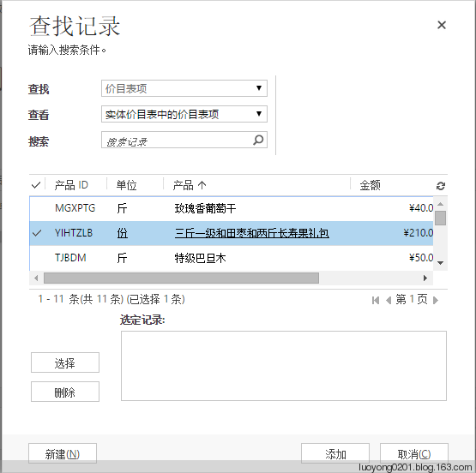Open the 三斤一级和田枣和两斤长寿果礼包 link
This screenshot has width=476, height=473.
pos(251,233)
